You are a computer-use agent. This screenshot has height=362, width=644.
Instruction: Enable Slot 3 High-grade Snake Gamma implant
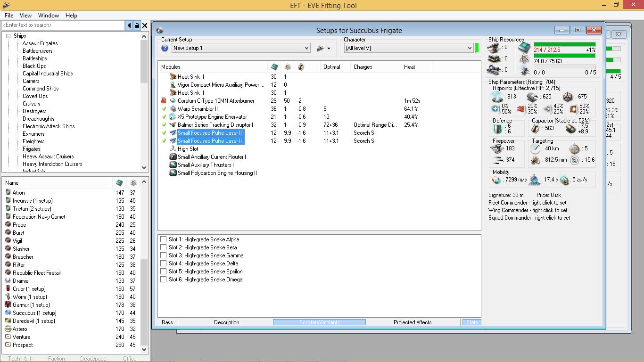coord(164,255)
